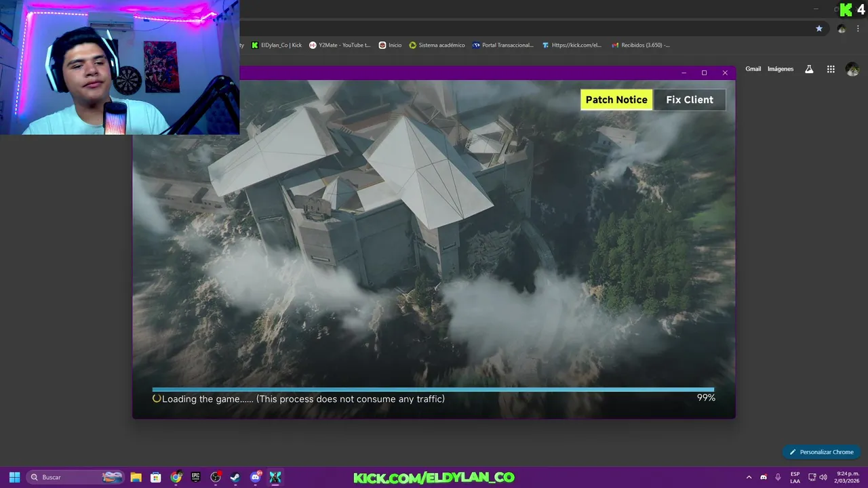868x488 pixels.
Task: Minimize the game launcher window
Action: pos(684,73)
